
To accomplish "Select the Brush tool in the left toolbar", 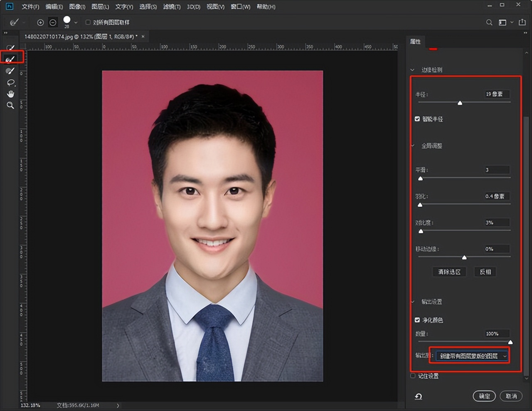I will point(10,71).
